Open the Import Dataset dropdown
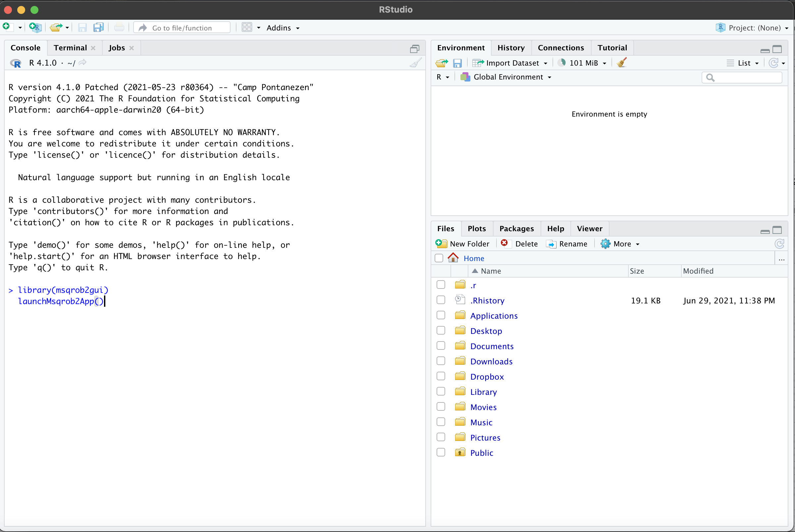Viewport: 795px width, 532px height. pos(512,63)
